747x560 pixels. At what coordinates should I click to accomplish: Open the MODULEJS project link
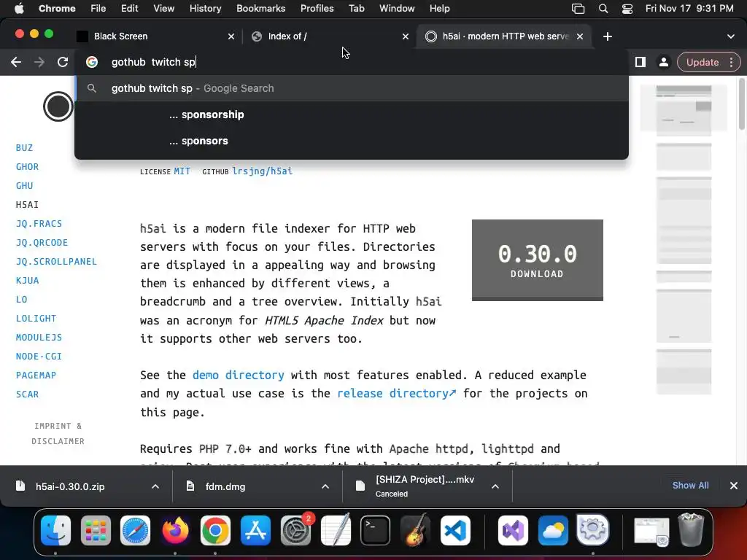tap(39, 338)
